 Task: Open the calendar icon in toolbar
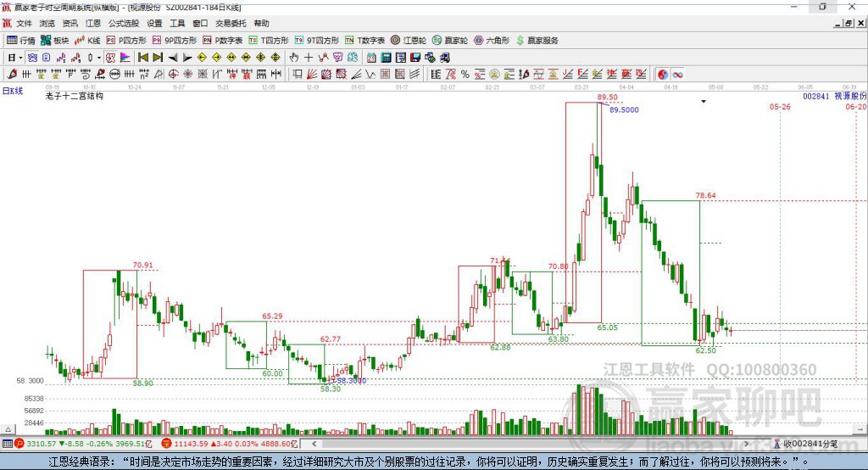(371, 58)
